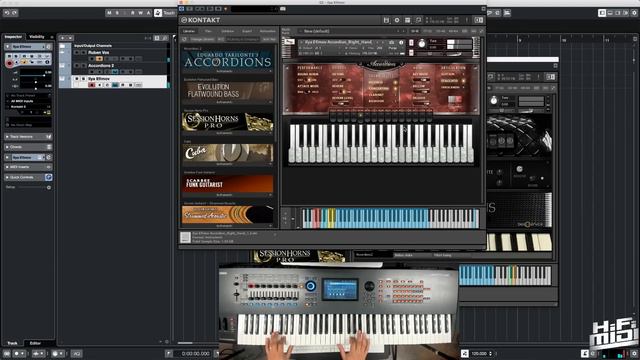Click the Redo arrow in Cubase toolbar
The height and width of the screenshot is (360, 640).
click(14, 13)
